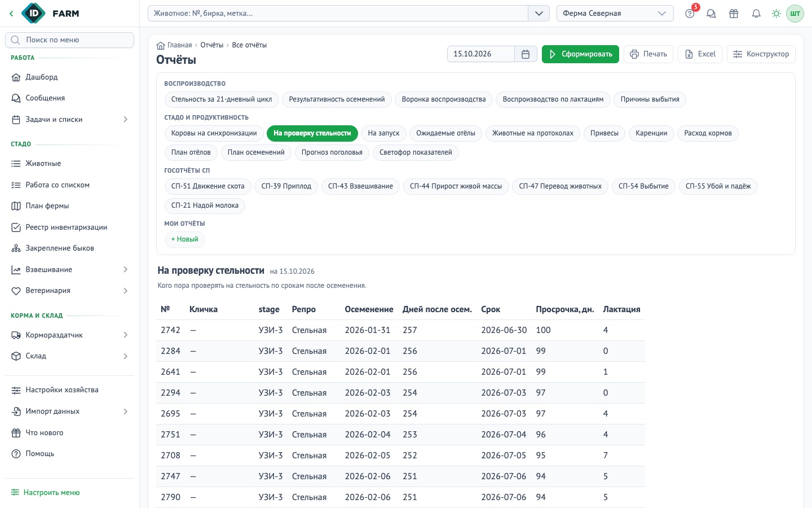
Task: Open the Конструктор report builder
Action: pyautogui.click(x=761, y=54)
